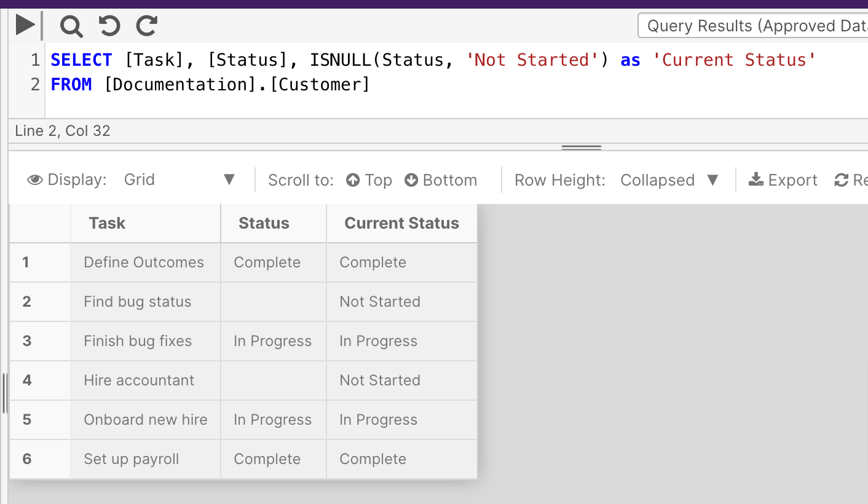
Task: Jump to the Top of results
Action: [369, 180]
